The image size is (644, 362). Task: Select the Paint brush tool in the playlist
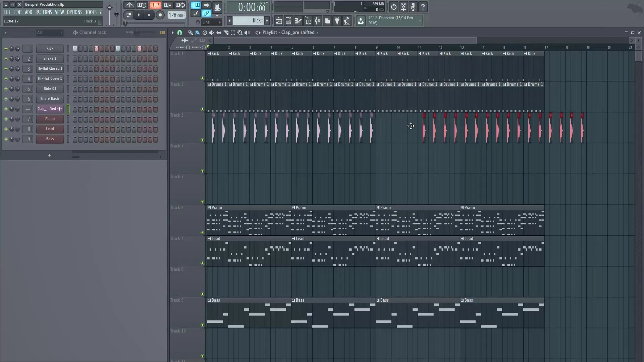pyautogui.click(x=198, y=33)
